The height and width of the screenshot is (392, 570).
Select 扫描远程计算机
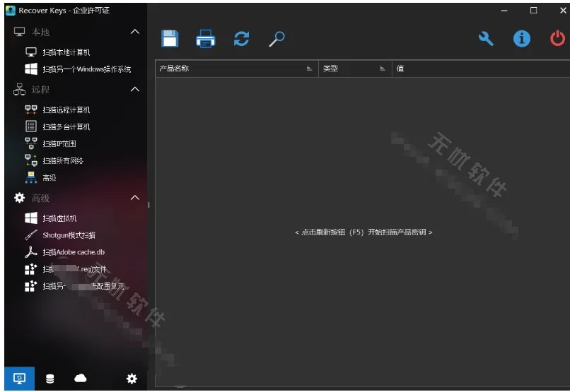pos(66,109)
